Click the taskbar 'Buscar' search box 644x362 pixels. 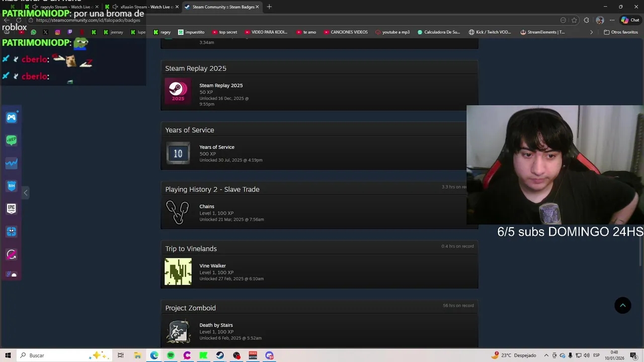tap(64, 355)
